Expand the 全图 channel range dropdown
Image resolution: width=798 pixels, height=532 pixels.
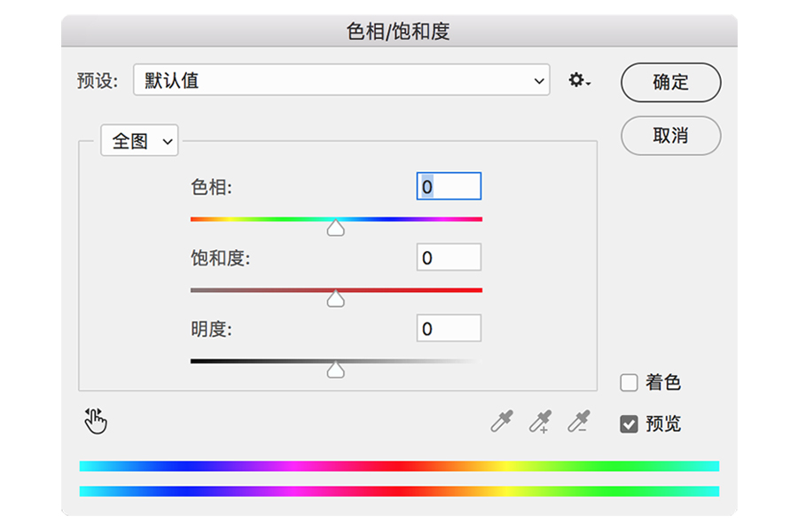139,141
